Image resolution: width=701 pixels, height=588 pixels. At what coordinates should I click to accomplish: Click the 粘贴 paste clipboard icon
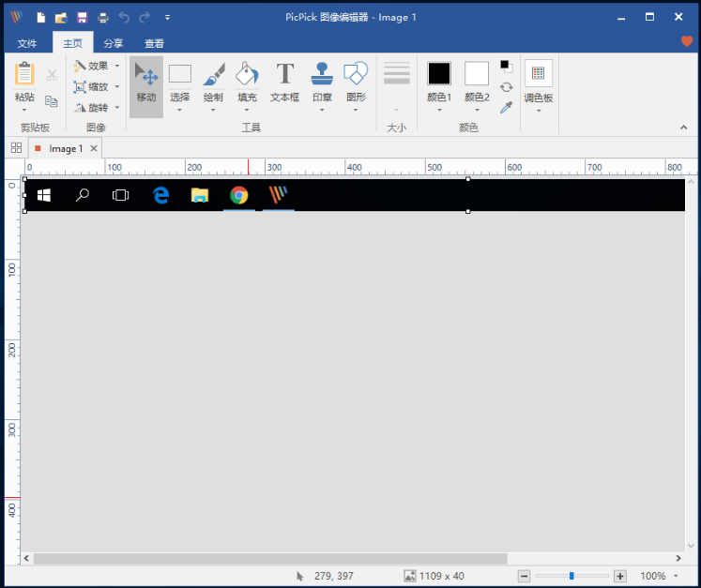pos(24,75)
